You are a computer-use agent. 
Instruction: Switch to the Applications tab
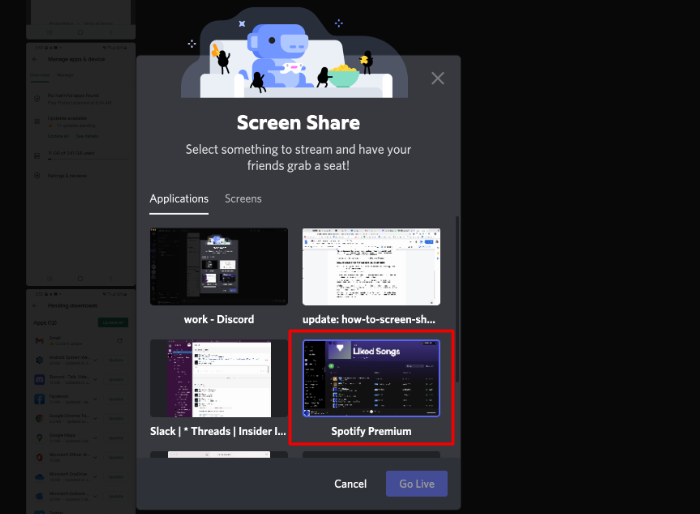(x=179, y=199)
